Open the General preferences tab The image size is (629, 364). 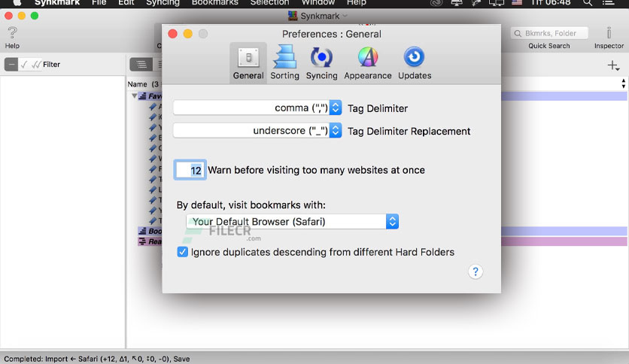tap(248, 63)
